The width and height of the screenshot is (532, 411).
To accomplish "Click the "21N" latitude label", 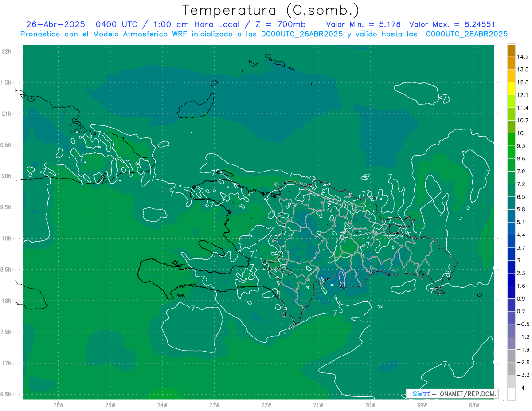I will [7, 114].
